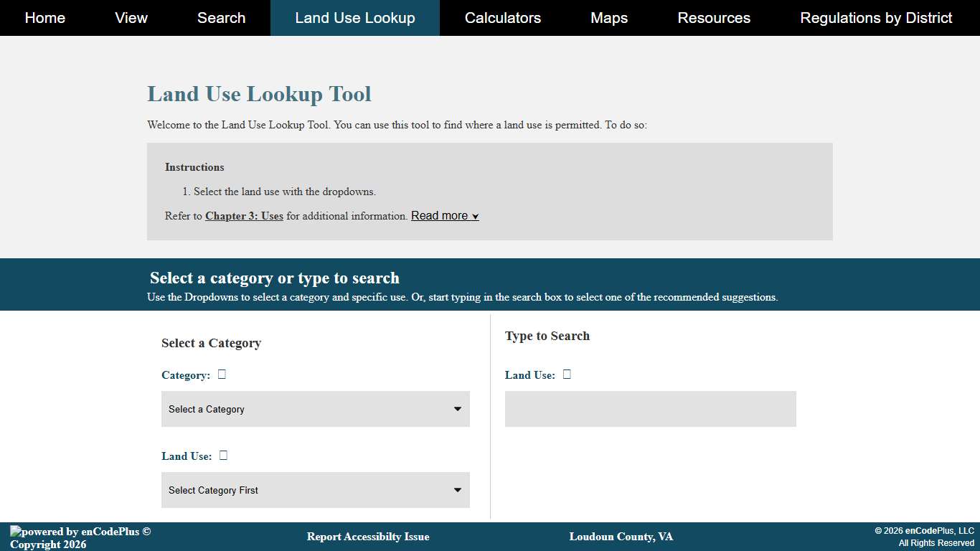This screenshot has height=551, width=980.
Task: Click the help icon next to Land Use dropdown
Action: tap(222, 454)
